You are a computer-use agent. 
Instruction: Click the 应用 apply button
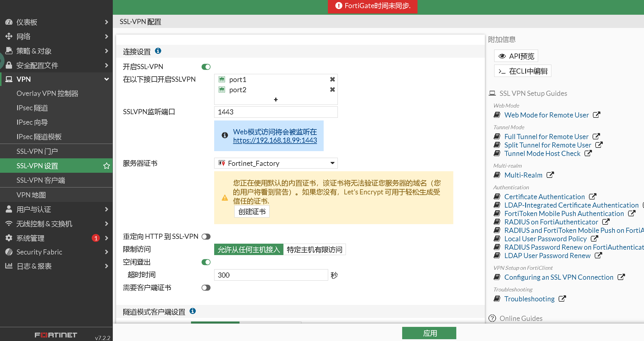pos(429,333)
